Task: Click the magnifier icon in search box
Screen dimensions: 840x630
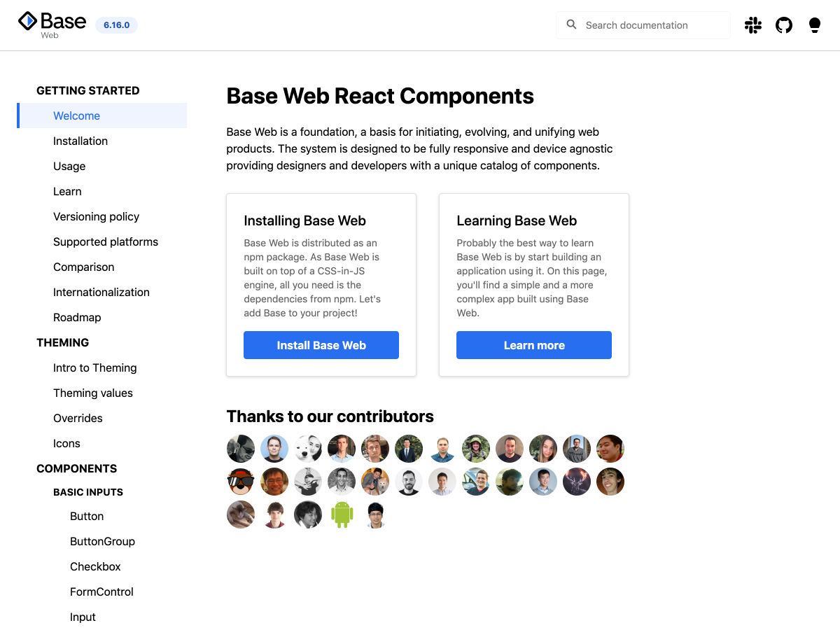Action: (571, 24)
